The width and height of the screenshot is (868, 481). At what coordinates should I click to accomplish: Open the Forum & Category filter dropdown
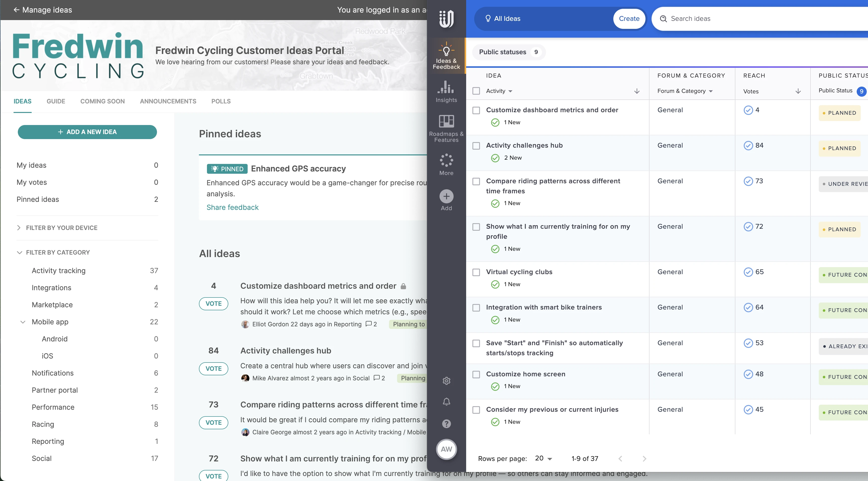(x=685, y=91)
